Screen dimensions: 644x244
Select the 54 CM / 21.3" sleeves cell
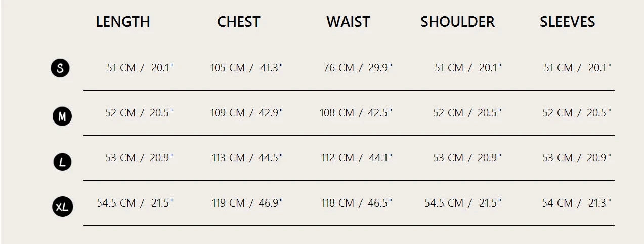[x=577, y=203]
